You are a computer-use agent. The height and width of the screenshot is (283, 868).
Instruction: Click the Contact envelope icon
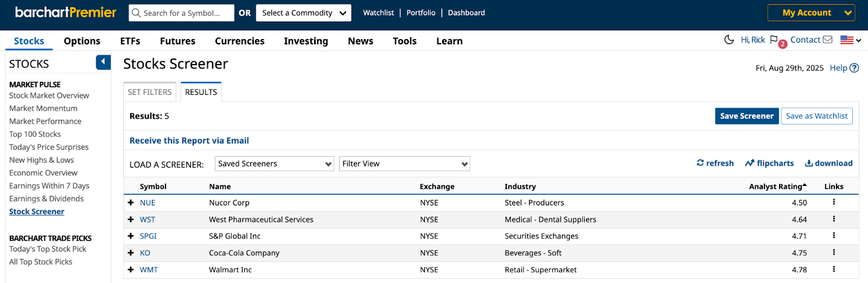pyautogui.click(x=827, y=40)
